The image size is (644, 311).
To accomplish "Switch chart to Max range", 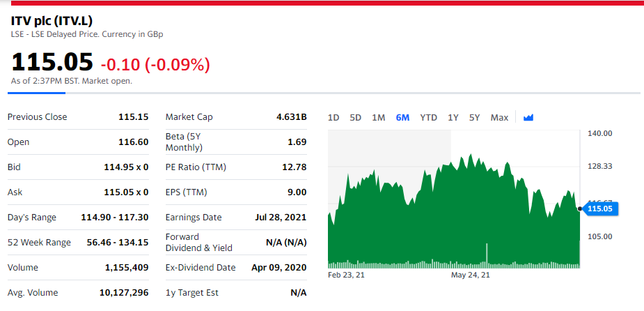I will [x=499, y=118].
